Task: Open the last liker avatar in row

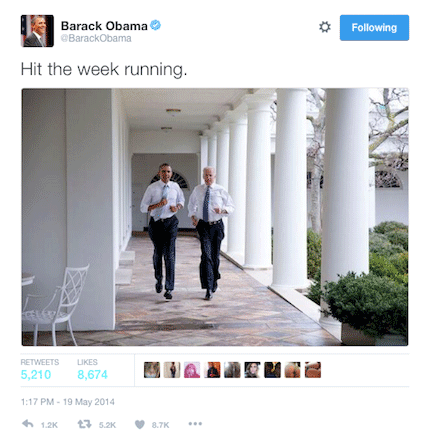Action: 313,370
